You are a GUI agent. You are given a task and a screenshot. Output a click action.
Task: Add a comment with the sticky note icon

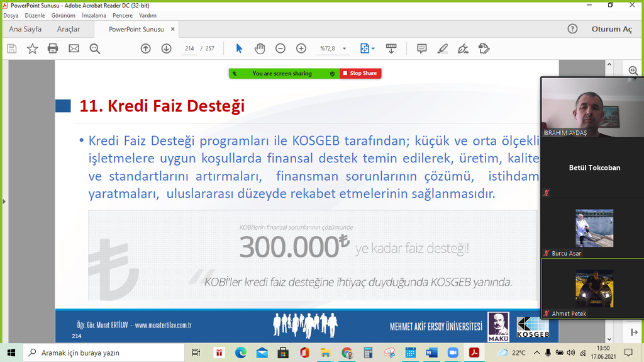click(x=421, y=48)
